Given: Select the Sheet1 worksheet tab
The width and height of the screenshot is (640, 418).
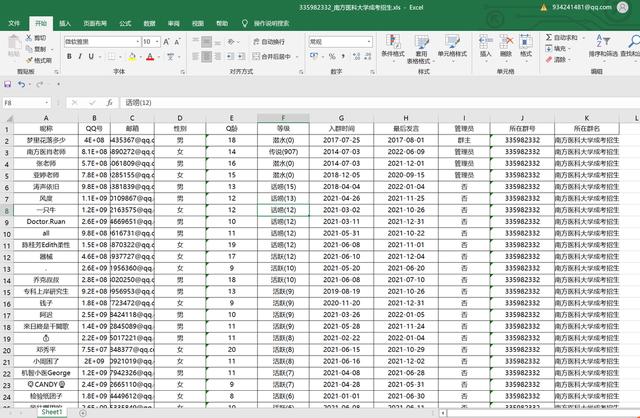Looking at the screenshot, I should pos(51,412).
